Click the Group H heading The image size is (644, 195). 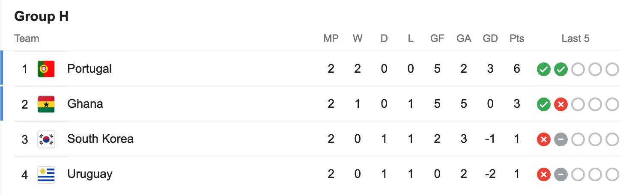pyautogui.click(x=42, y=17)
